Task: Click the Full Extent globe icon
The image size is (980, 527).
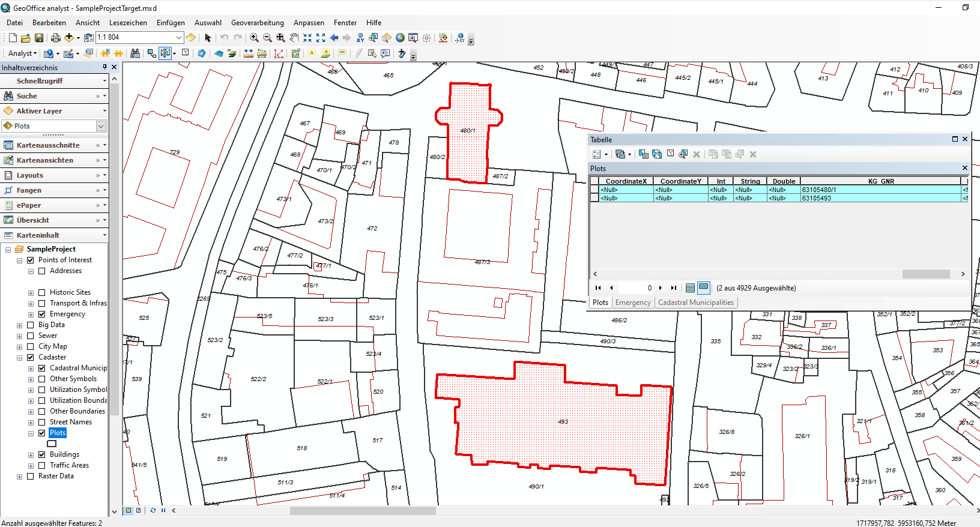Action: 400,37
